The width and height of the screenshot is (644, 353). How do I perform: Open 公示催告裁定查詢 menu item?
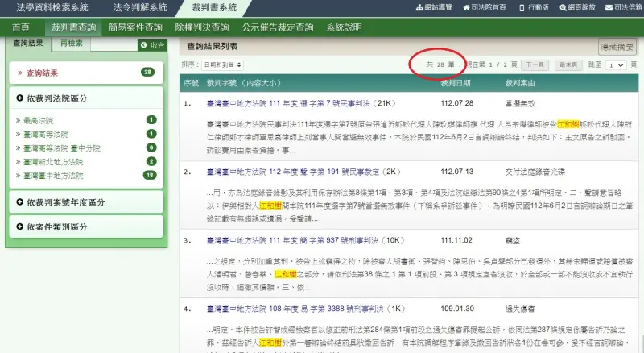(277, 27)
